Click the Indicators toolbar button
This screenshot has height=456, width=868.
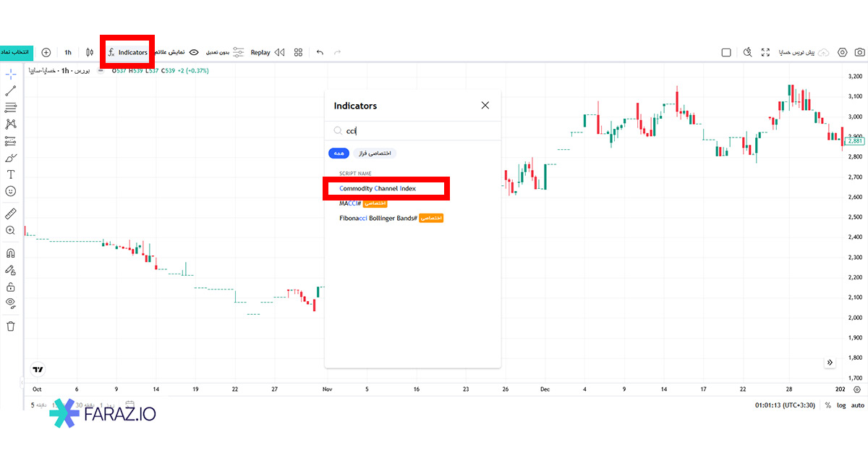127,52
